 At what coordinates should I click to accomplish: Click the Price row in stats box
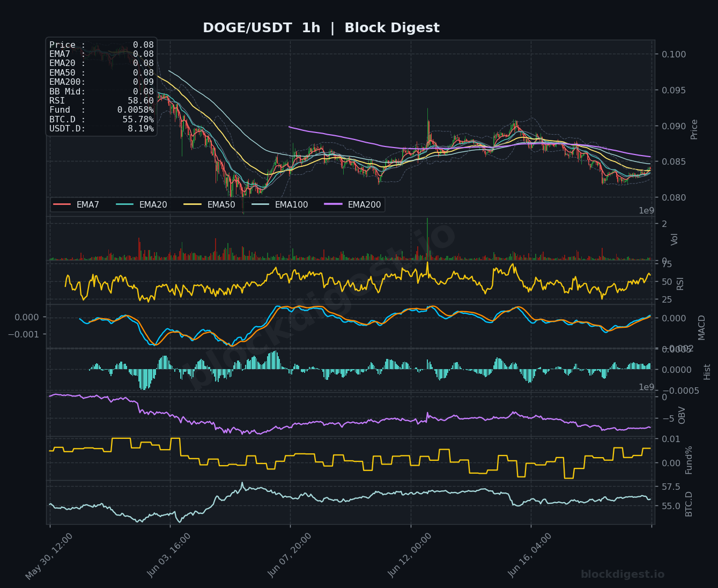point(101,45)
